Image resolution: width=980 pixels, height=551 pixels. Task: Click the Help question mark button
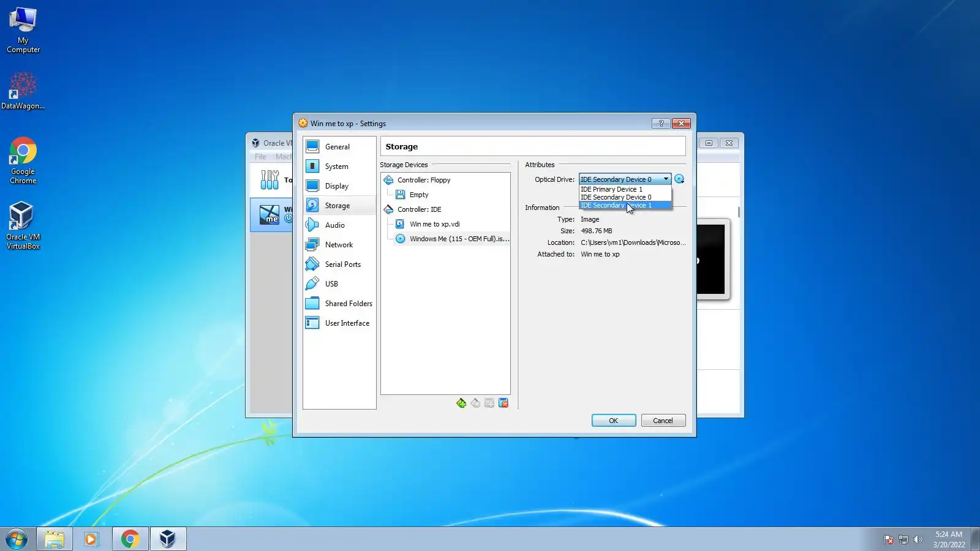click(661, 123)
